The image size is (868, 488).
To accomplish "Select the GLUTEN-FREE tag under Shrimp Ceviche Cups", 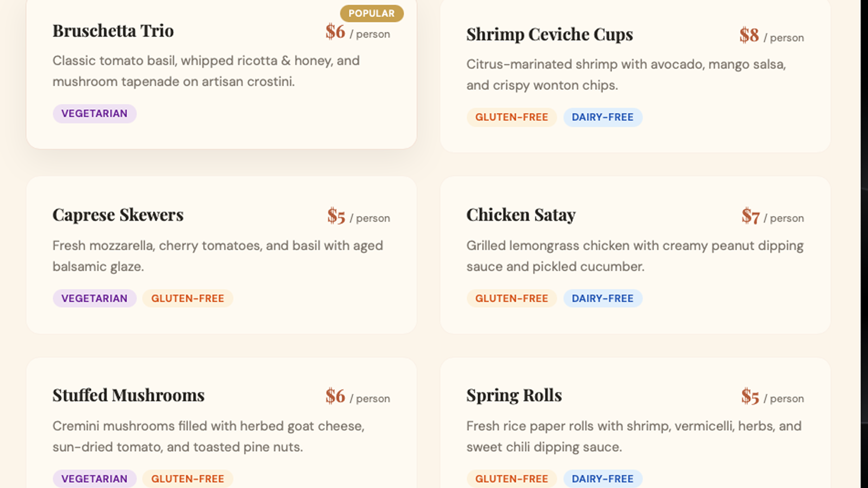I will tap(511, 117).
